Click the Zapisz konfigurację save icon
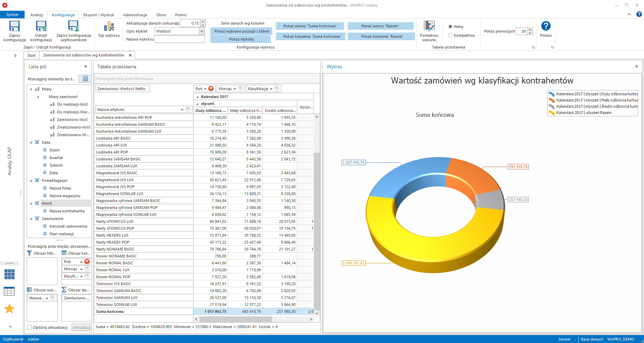The width and height of the screenshot is (644, 343). click(15, 27)
